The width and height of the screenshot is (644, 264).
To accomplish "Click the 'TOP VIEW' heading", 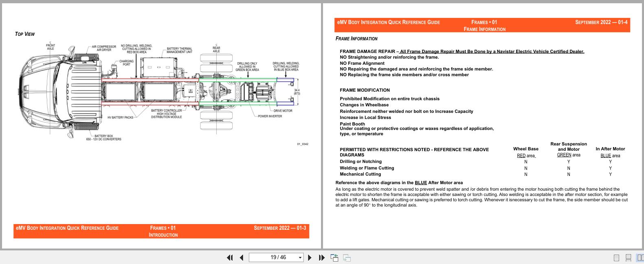I will pyautogui.click(x=25, y=34).
